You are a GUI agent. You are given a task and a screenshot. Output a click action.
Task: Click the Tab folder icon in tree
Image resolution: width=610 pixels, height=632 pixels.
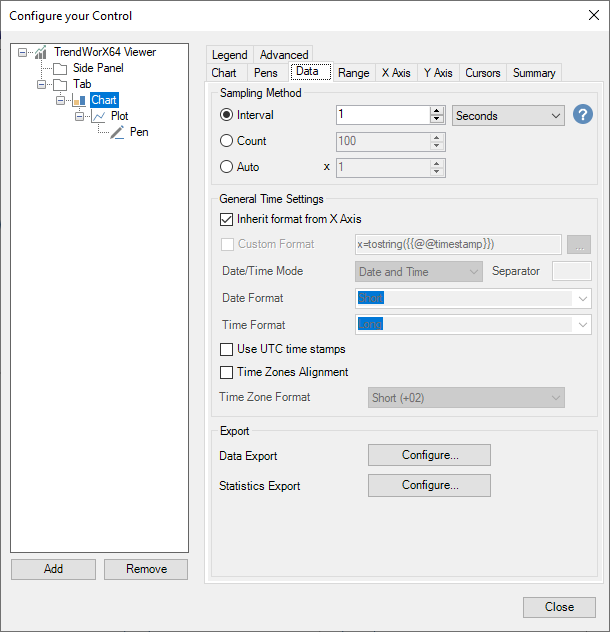60,84
